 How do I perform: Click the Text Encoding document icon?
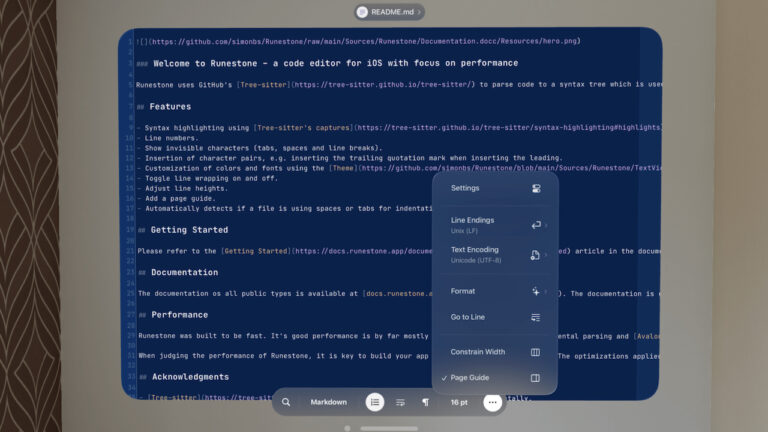(535, 255)
